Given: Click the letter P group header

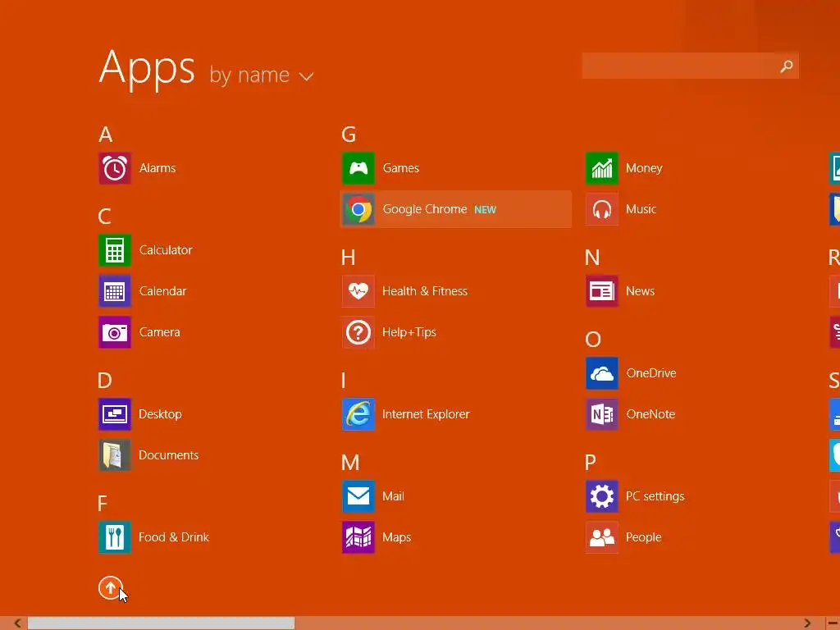Looking at the screenshot, I should [x=591, y=463].
